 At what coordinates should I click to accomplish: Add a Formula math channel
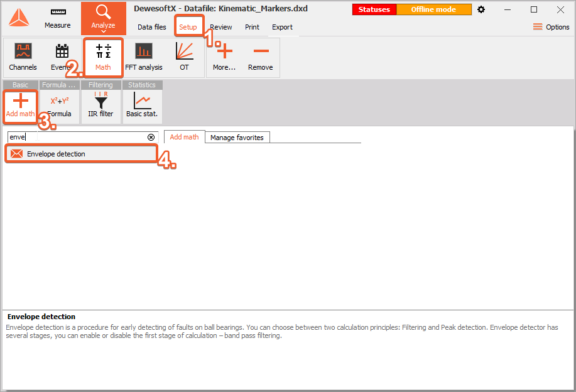click(60, 106)
